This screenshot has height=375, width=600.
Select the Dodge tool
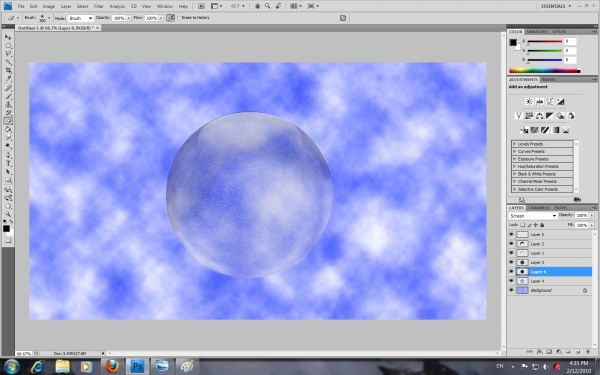coord(8,146)
